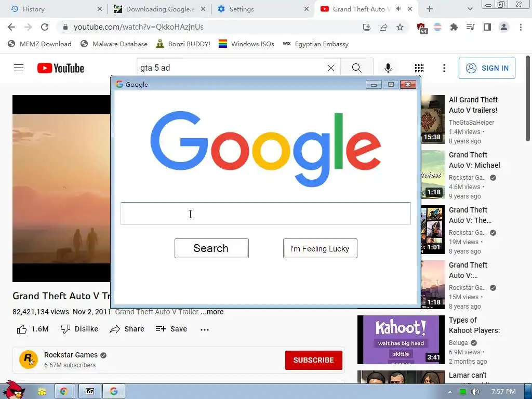Viewport: 532px width, 399px height.
Task: Bookmark this page with the star icon
Action: [x=400, y=27]
